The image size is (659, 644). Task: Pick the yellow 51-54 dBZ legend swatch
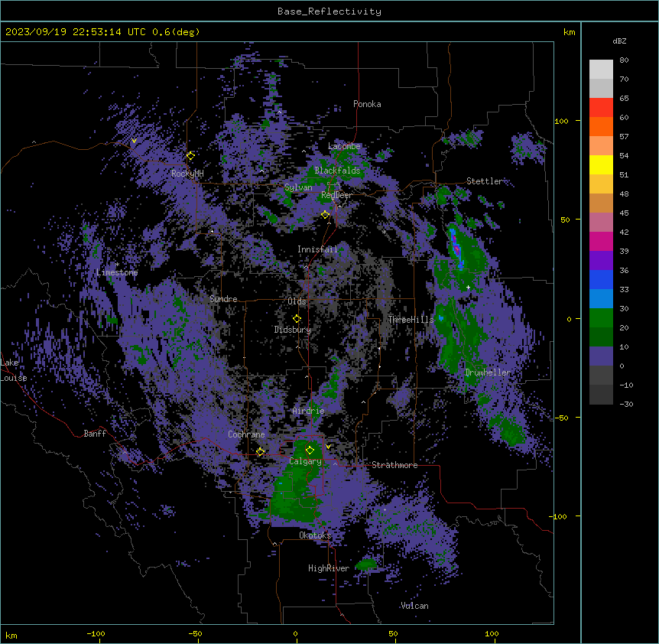(x=601, y=164)
